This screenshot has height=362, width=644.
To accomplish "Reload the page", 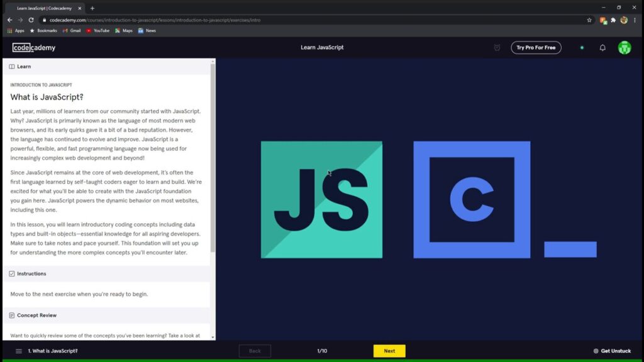I will 31,20.
